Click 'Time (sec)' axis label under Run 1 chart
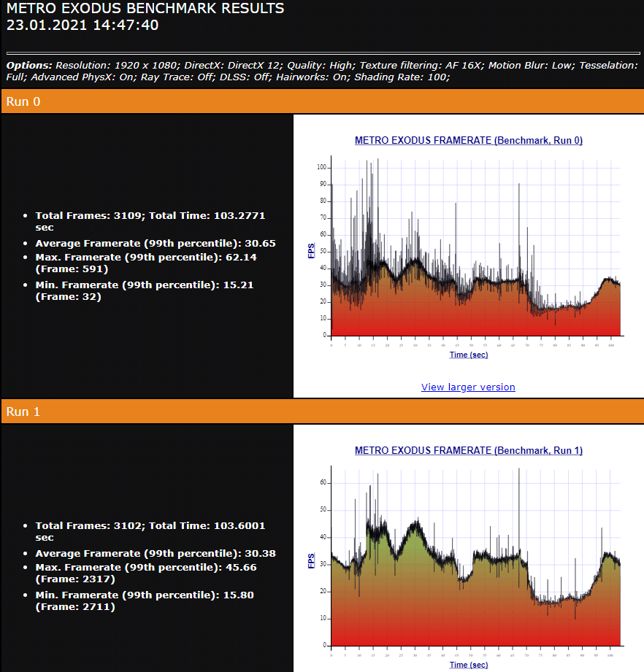644x672 pixels. tap(469, 665)
